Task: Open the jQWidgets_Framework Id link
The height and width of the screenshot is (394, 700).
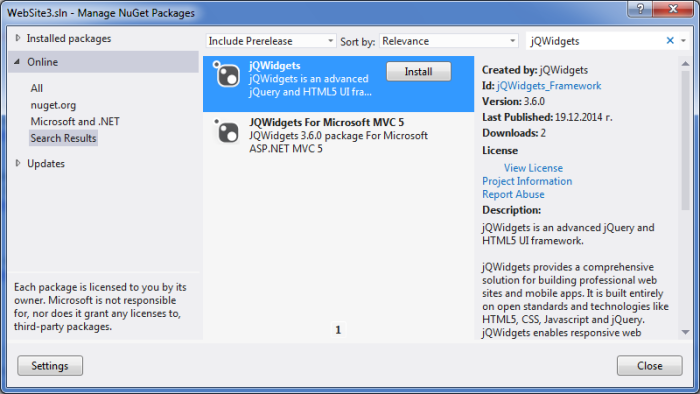Action: [x=549, y=86]
